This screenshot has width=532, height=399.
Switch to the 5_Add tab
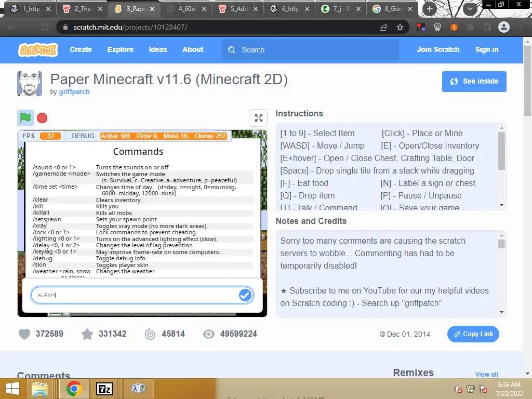[238, 9]
